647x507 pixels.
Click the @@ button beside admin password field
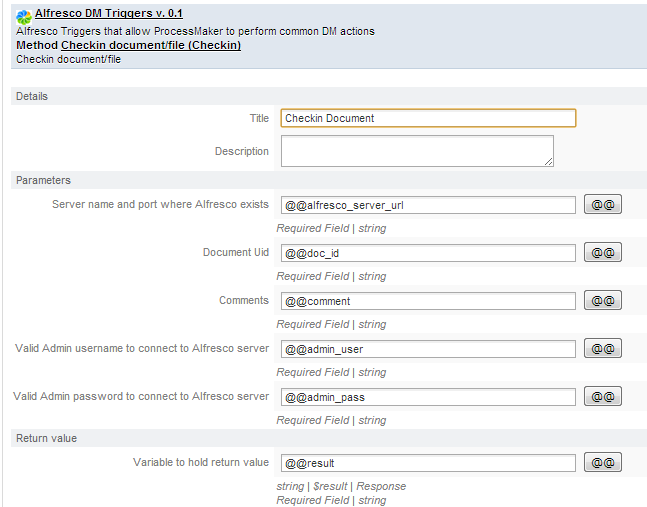pos(602,396)
